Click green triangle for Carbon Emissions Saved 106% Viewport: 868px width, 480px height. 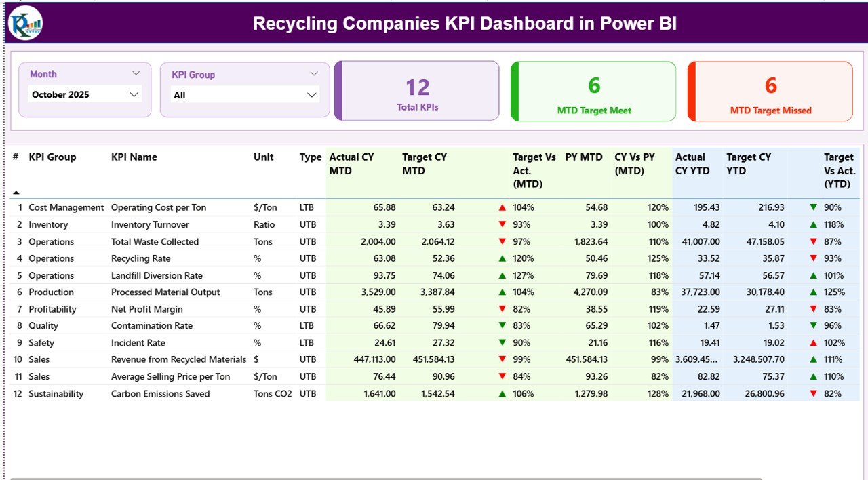(x=502, y=393)
